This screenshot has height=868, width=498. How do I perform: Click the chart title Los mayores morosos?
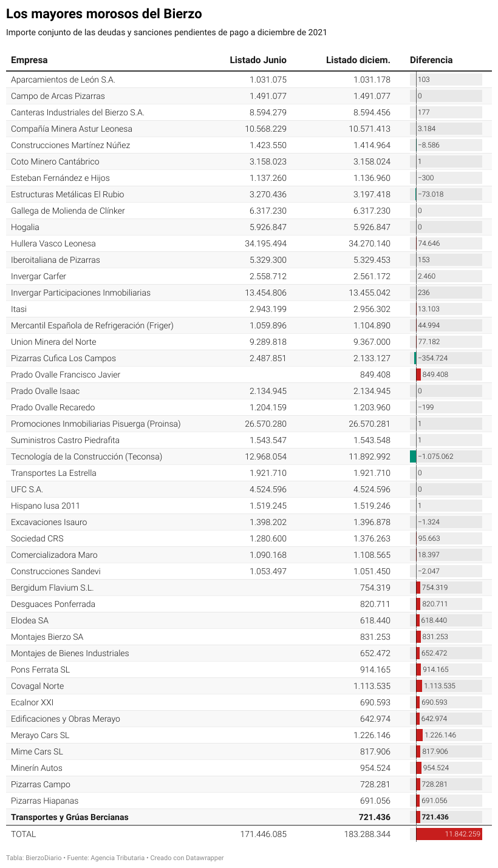pos(104,13)
